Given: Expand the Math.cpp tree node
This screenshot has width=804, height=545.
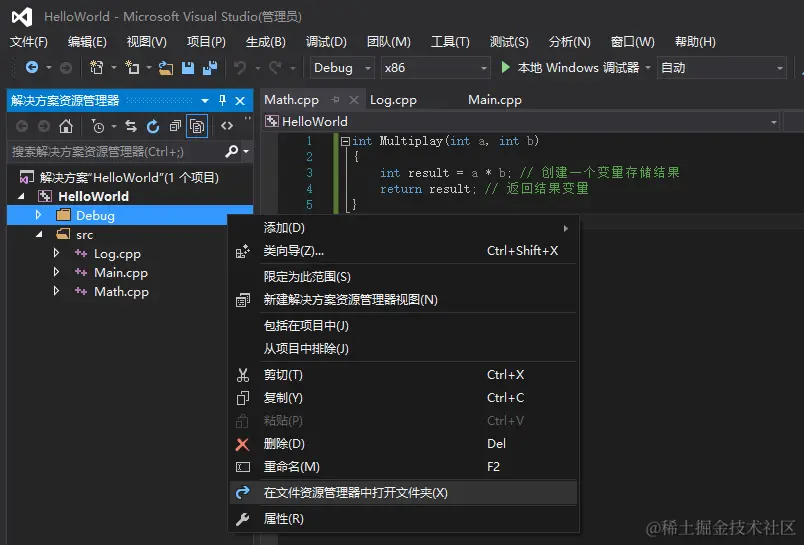Looking at the screenshot, I should 56,291.
